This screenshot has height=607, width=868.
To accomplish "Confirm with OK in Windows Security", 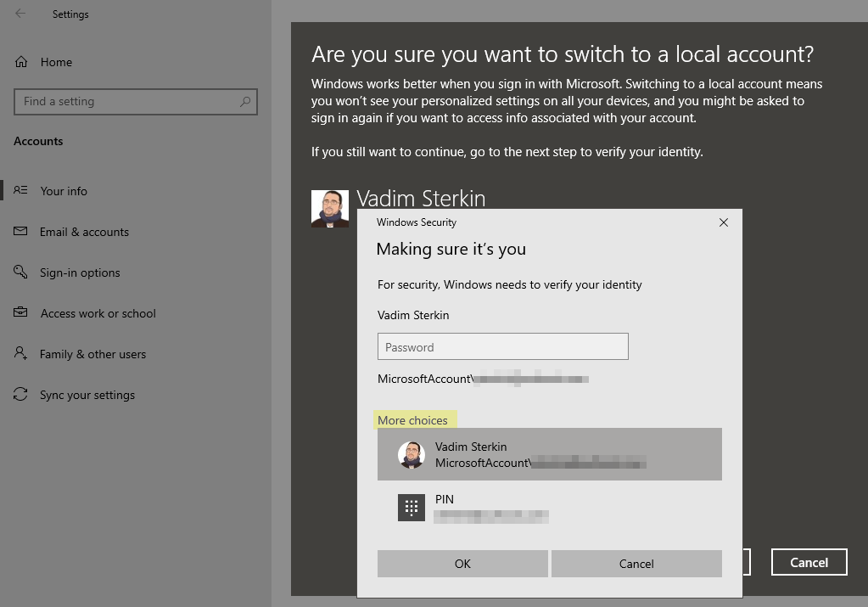I will pyautogui.click(x=462, y=564).
